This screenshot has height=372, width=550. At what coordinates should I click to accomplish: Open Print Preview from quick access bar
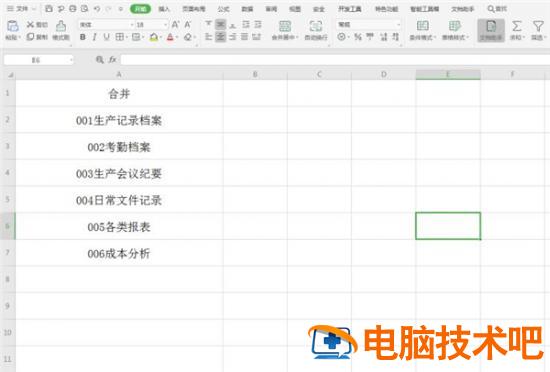tap(85, 9)
